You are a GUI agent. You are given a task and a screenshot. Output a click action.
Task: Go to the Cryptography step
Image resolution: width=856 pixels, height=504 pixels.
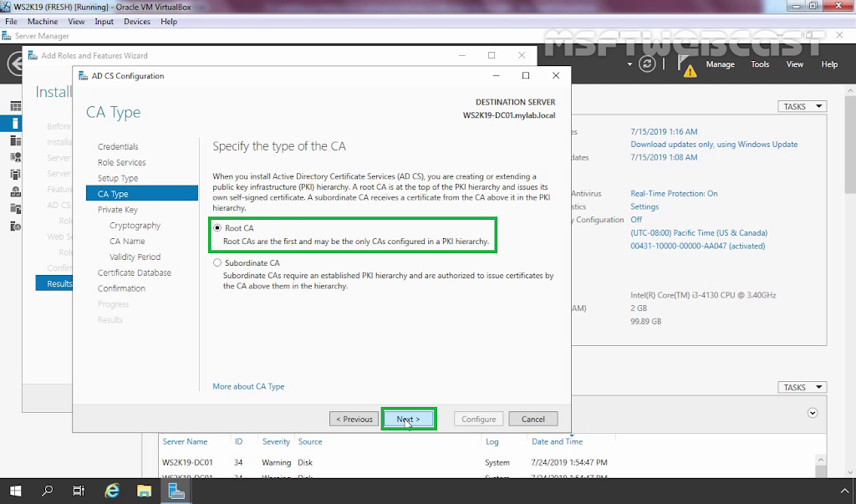[135, 225]
